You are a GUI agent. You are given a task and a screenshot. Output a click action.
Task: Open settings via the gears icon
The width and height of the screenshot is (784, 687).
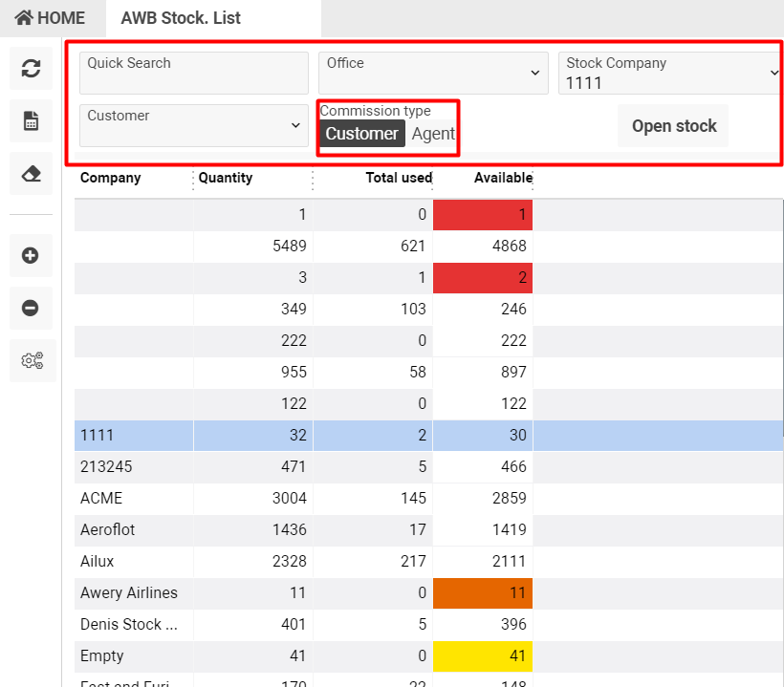(x=32, y=360)
